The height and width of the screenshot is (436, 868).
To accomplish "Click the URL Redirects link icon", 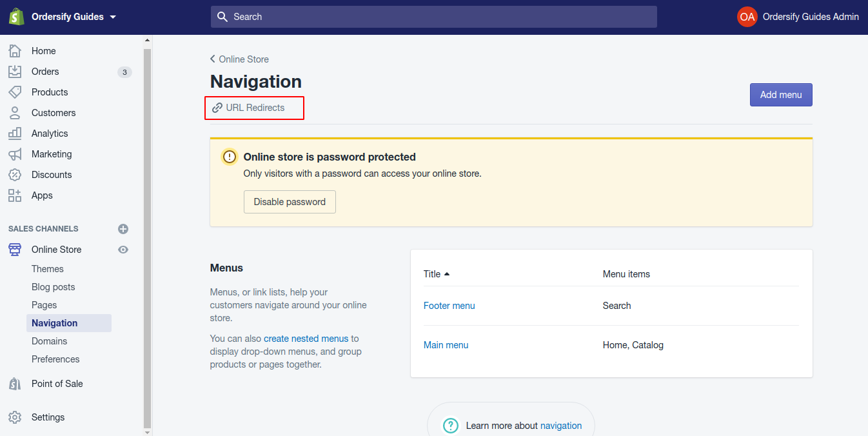I will pos(217,108).
